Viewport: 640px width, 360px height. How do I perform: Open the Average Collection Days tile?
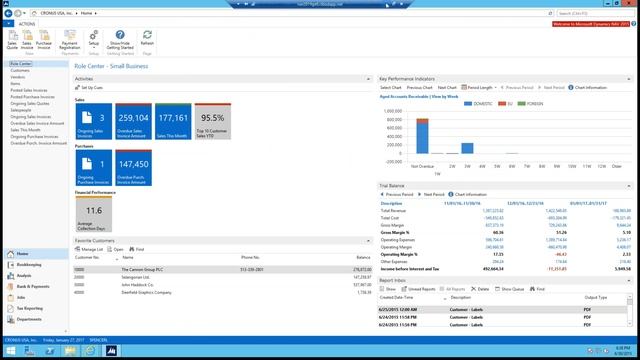click(x=93, y=214)
